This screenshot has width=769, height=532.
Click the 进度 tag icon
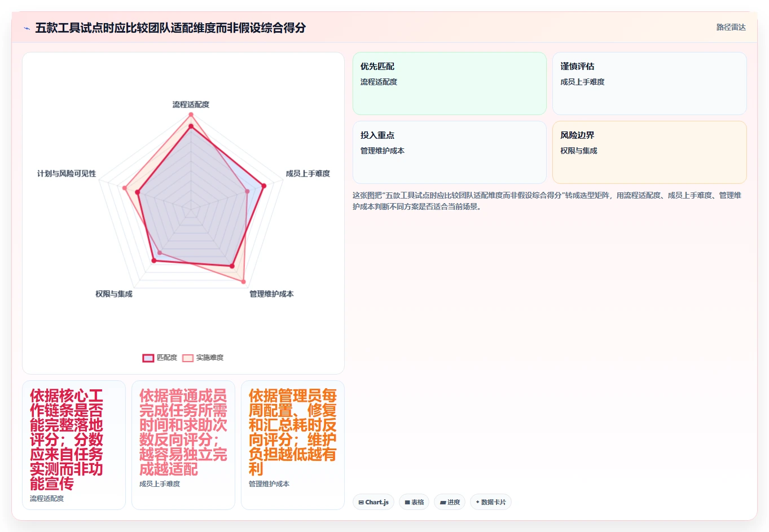443,502
